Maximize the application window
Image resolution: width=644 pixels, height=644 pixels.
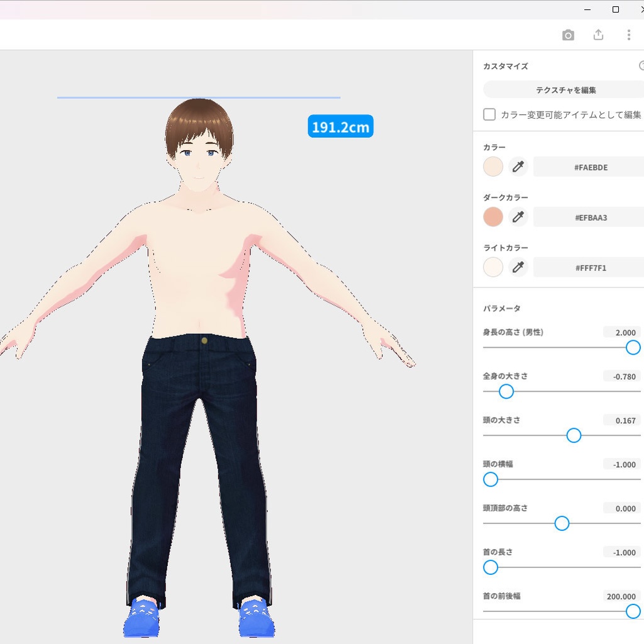[616, 9]
